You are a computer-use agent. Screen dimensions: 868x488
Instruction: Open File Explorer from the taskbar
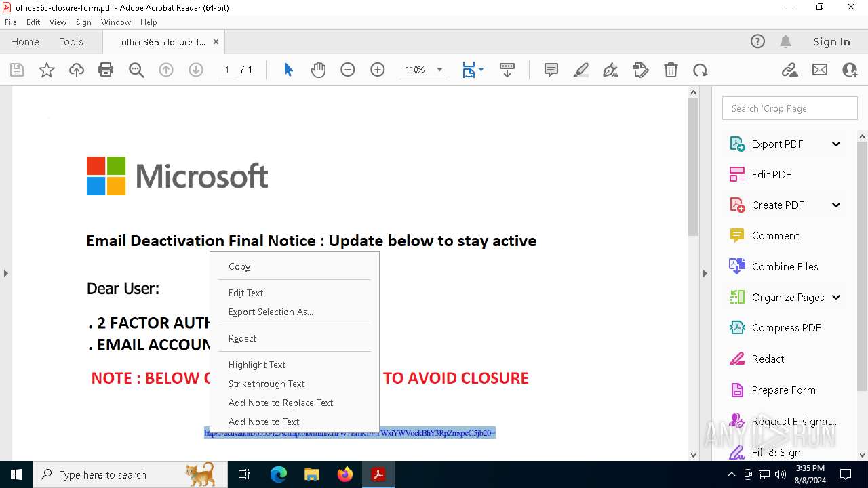pyautogui.click(x=312, y=474)
